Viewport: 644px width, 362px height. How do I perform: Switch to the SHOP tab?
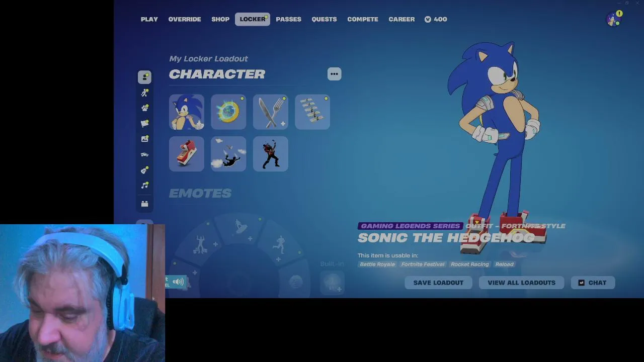point(220,19)
